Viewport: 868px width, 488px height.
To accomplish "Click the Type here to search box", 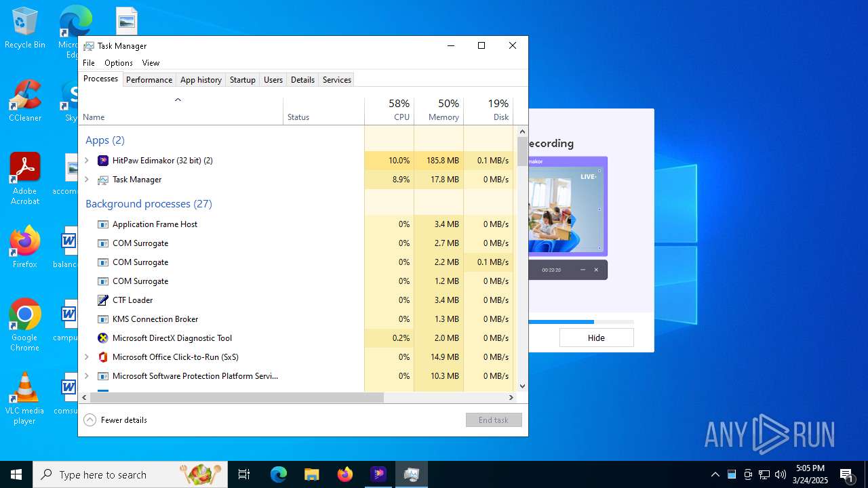I will 130,474.
